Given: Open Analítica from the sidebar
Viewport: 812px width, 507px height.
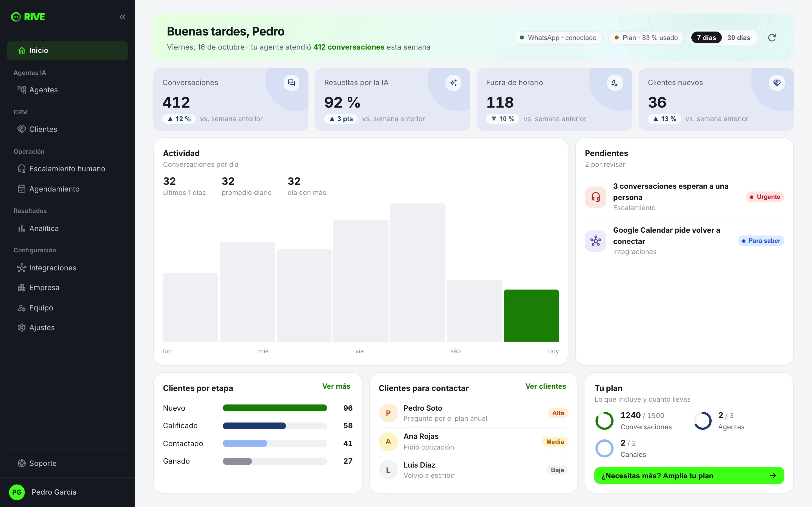Looking at the screenshot, I should tap(67, 228).
